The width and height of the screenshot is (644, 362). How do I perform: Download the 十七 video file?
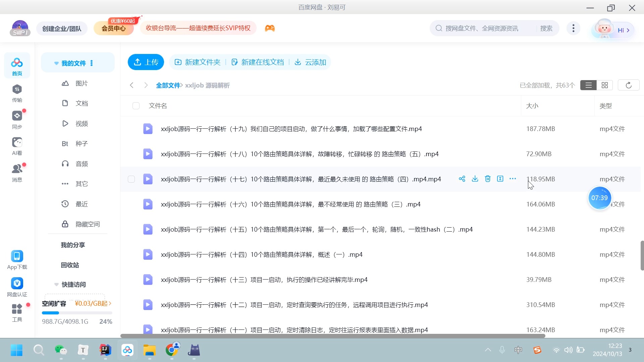click(x=475, y=179)
